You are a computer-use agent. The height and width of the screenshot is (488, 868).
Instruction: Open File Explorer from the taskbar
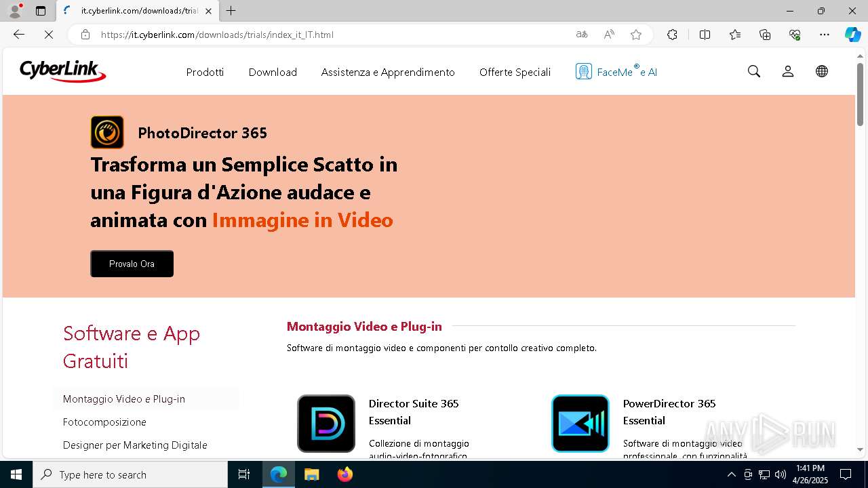point(312,474)
